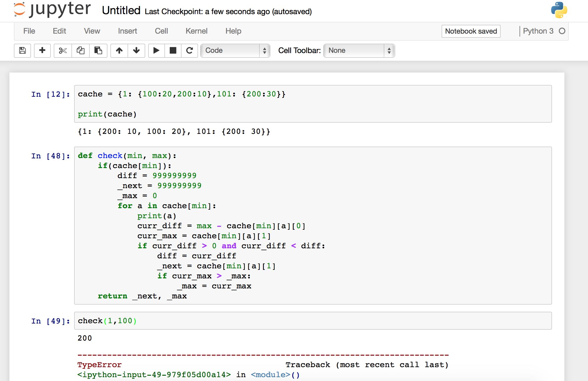Paste cell below using the clipboard icon
The image size is (588, 381).
tap(98, 50)
